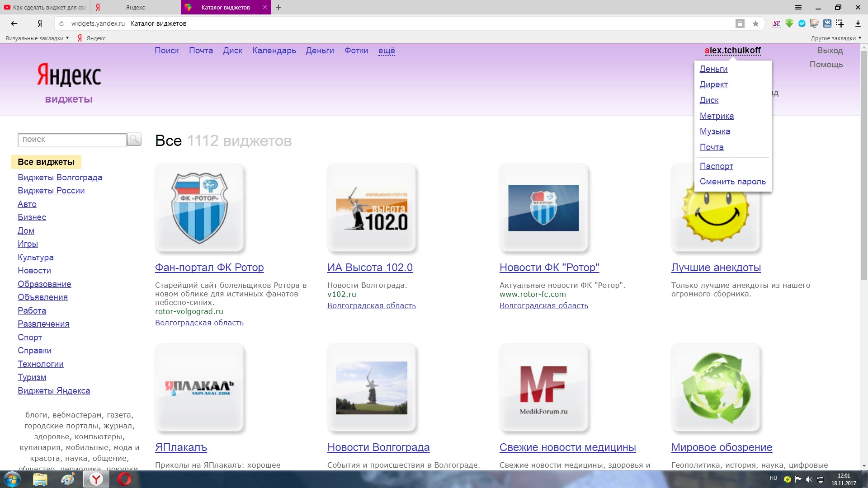
Task: Click the volume speaker tray icon
Action: pyautogui.click(x=809, y=479)
